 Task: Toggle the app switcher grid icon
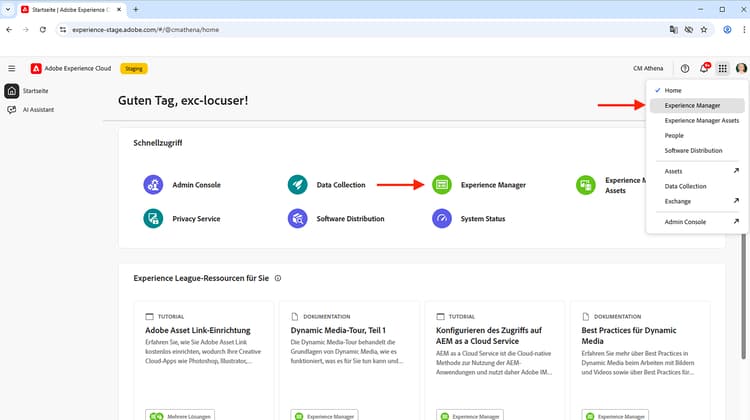coord(722,68)
